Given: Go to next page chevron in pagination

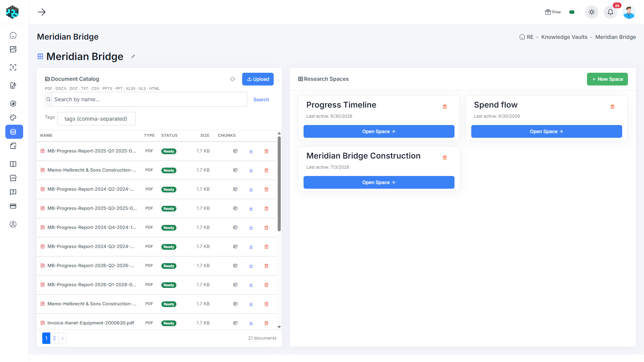Looking at the screenshot, I should pos(62,338).
